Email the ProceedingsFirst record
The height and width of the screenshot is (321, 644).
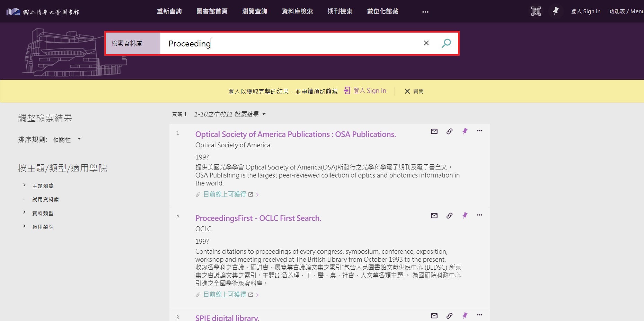click(434, 216)
